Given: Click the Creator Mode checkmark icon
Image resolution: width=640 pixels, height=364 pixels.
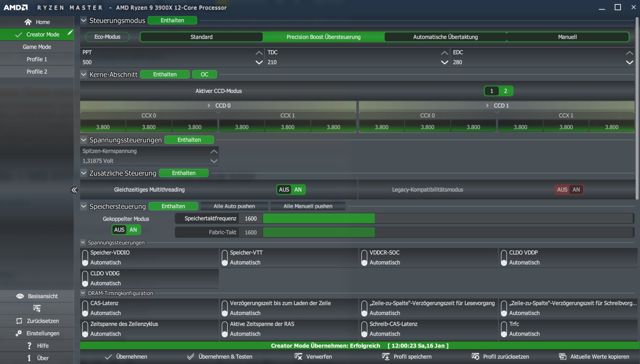Looking at the screenshot, I should (x=19, y=34).
